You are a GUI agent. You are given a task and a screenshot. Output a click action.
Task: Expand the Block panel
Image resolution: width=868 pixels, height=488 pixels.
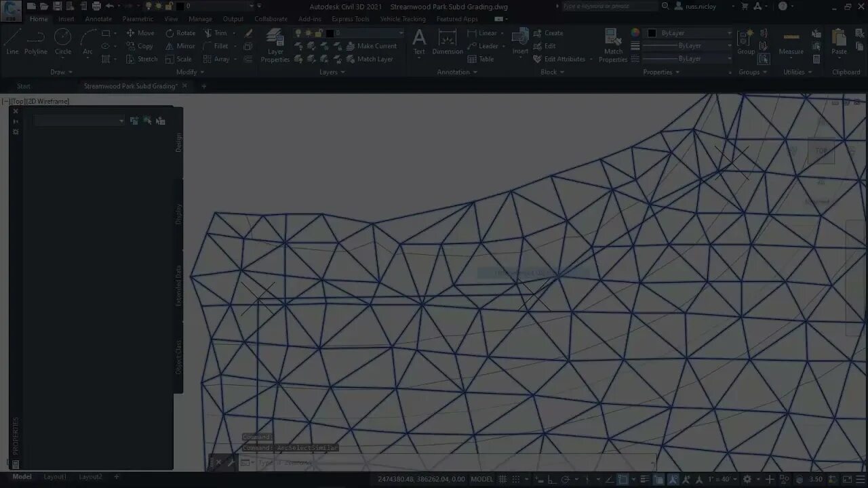552,72
